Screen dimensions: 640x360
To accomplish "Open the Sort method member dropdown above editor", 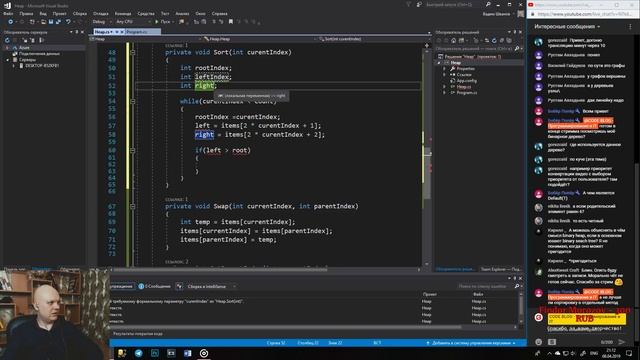I will pyautogui.click(x=373, y=39).
